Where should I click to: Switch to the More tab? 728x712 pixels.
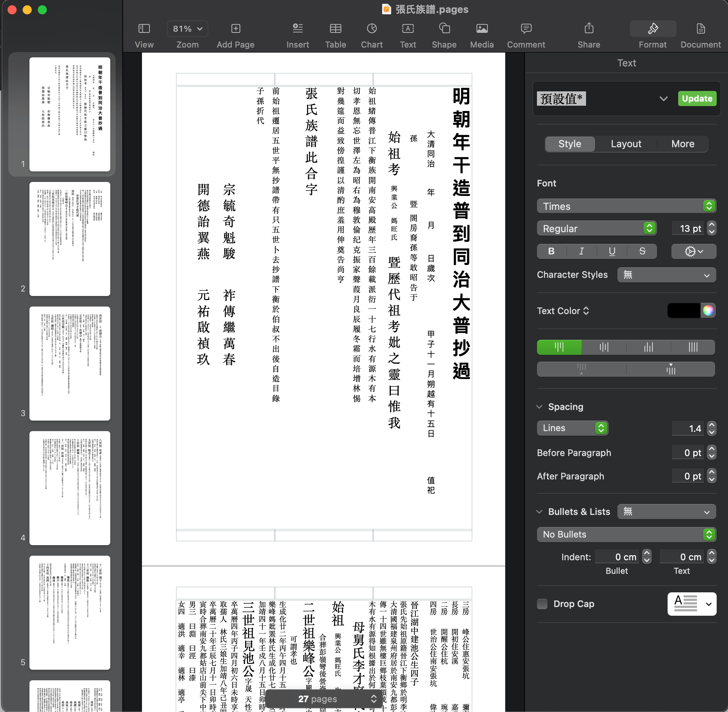683,144
